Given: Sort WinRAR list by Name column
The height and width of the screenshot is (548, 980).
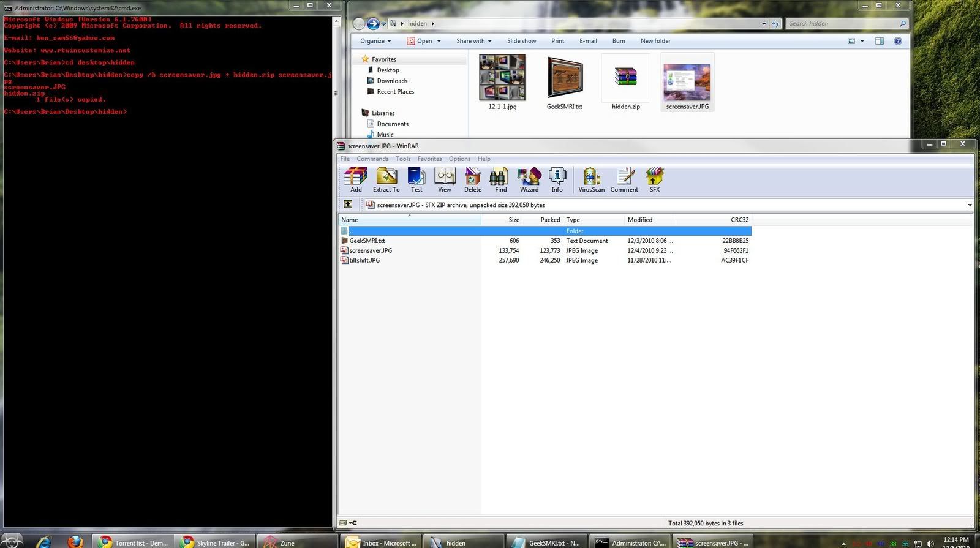Looking at the screenshot, I should click(409, 220).
